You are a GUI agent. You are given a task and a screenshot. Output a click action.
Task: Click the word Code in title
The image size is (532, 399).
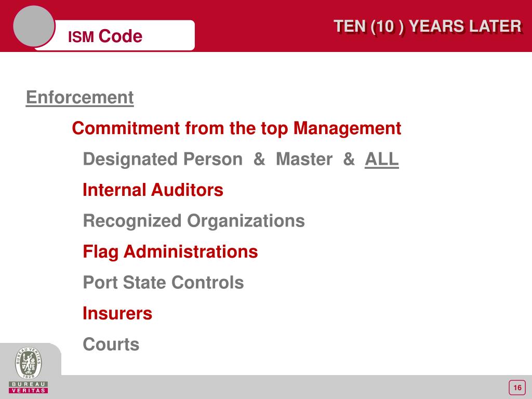pos(121,36)
